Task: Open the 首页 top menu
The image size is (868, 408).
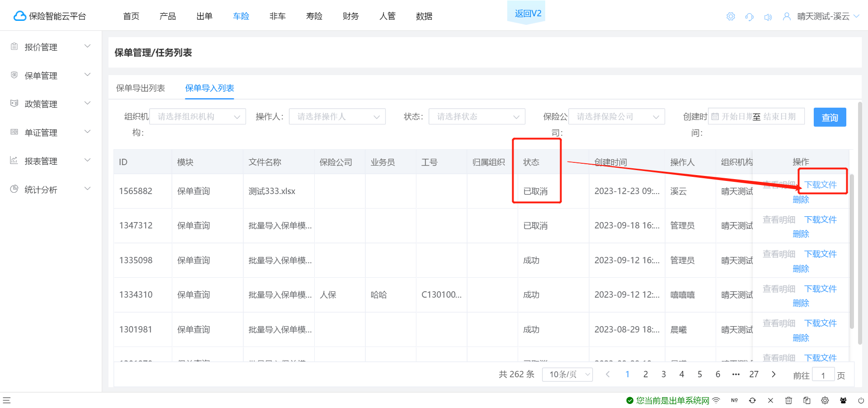Action: click(131, 16)
